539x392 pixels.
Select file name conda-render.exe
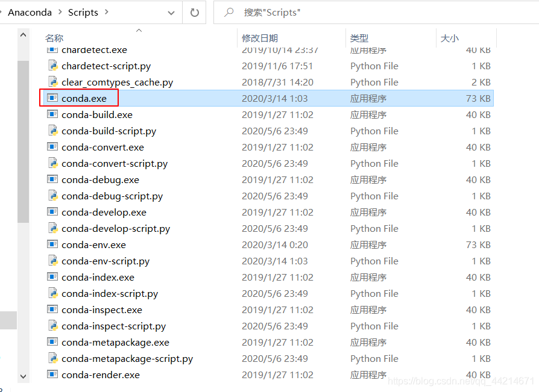point(101,375)
